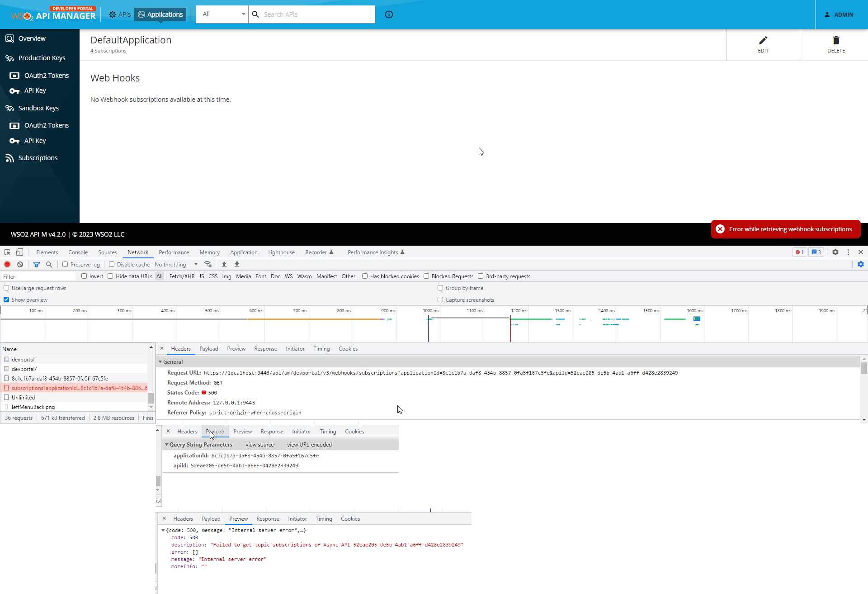
Task: Enable the Disable cache checkbox
Action: pyautogui.click(x=111, y=264)
